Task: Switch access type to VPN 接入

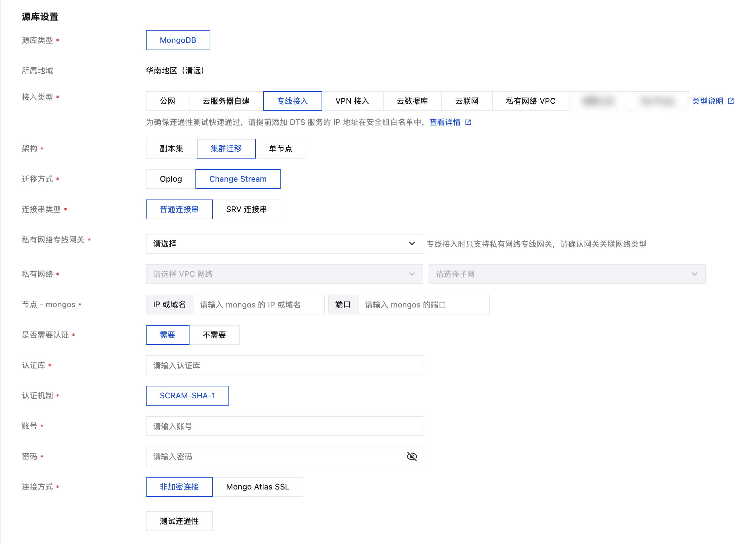Action: tap(352, 101)
